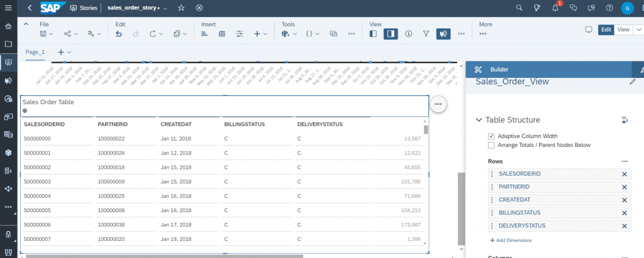Remove BILLINGSTATUS from Rows
The image size is (644, 258).
coord(625,213)
